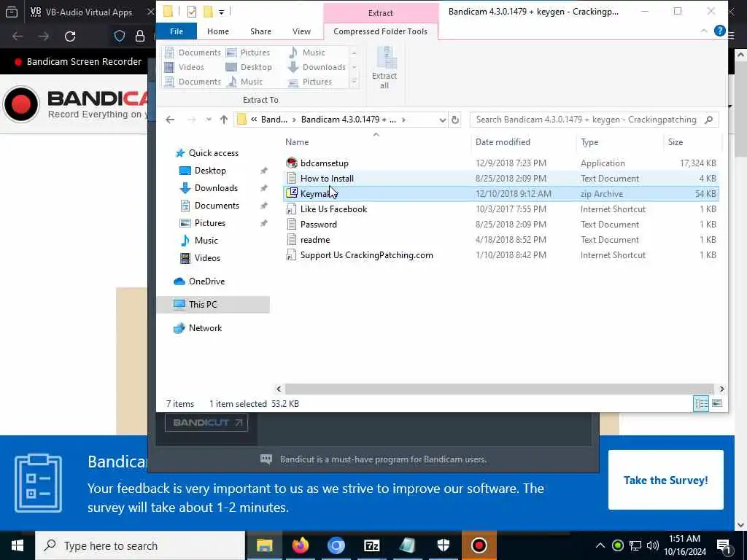The height and width of the screenshot is (560, 747).
Task: Open the File ribbon tab
Action: pos(177,31)
